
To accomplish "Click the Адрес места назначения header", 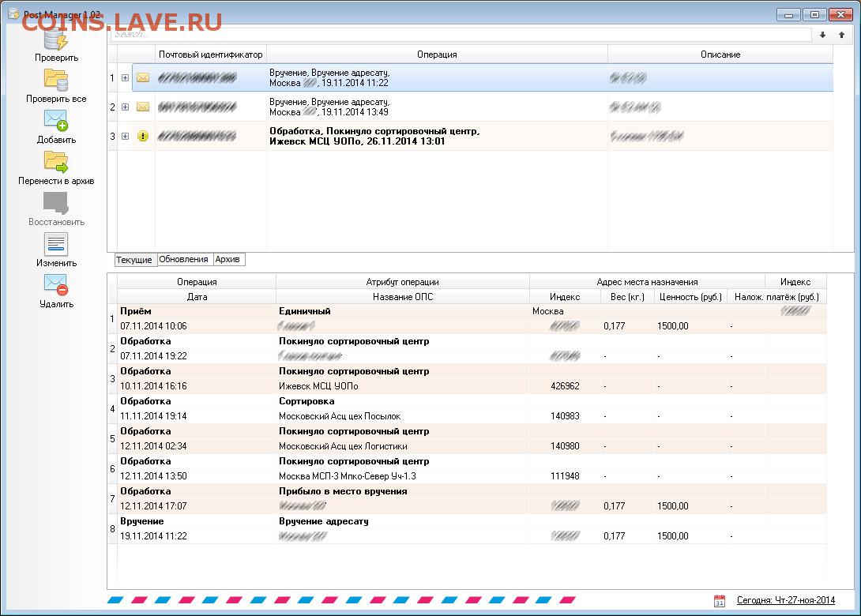I will click(x=647, y=282).
